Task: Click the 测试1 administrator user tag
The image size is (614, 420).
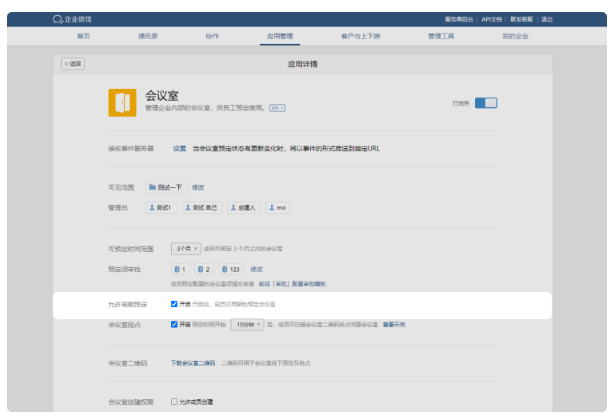Action: [x=162, y=207]
